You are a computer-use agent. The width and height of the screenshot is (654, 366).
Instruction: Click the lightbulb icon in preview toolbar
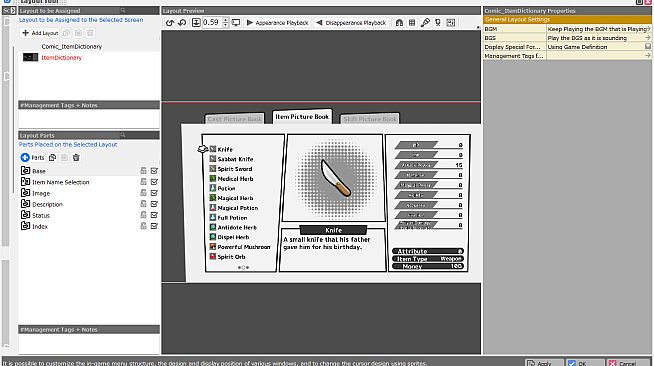click(x=438, y=23)
